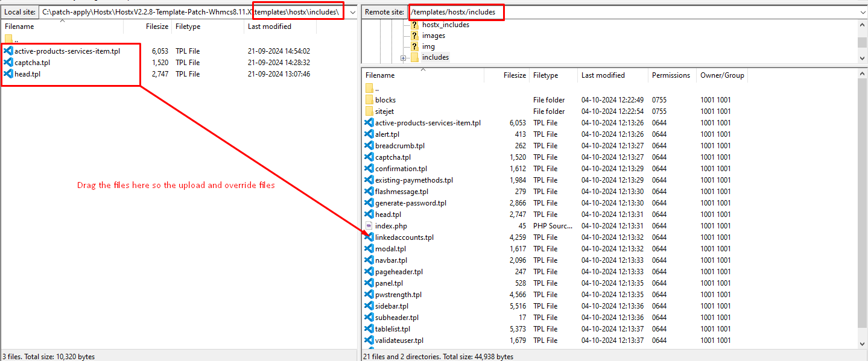
Task: Select the remote linkedaccounts.tpl file icon
Action: [x=369, y=237]
